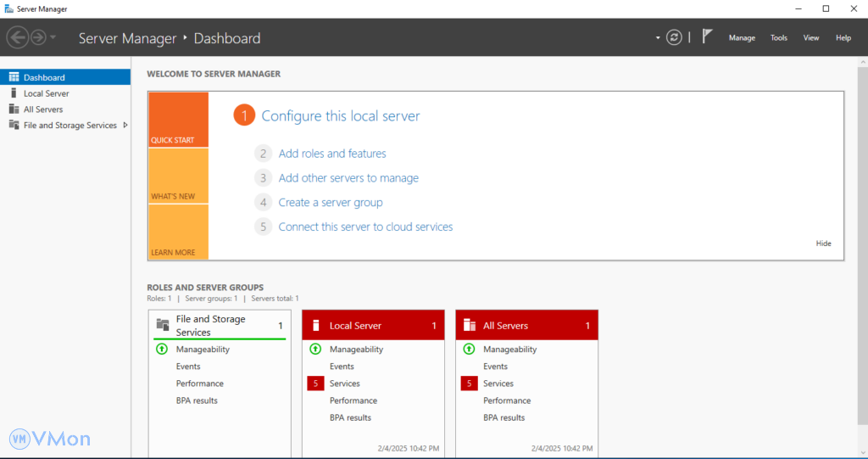Click the forward navigation arrow
Viewport: 868px width, 459px height.
(38, 37)
